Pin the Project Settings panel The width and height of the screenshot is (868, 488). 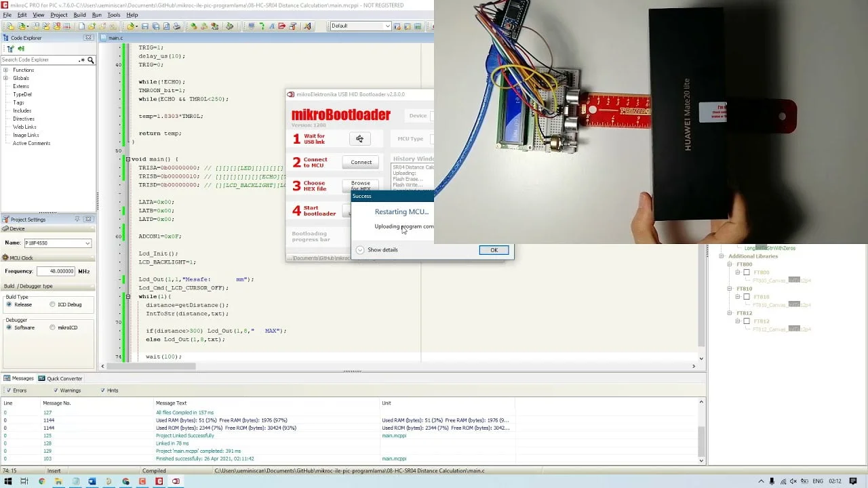click(77, 219)
